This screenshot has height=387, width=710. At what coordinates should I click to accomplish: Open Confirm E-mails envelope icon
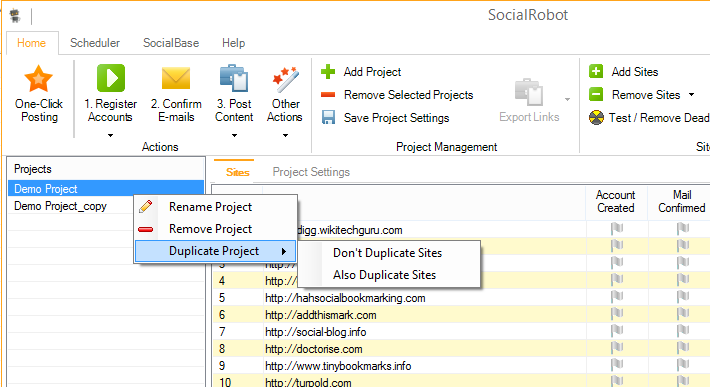(x=176, y=78)
